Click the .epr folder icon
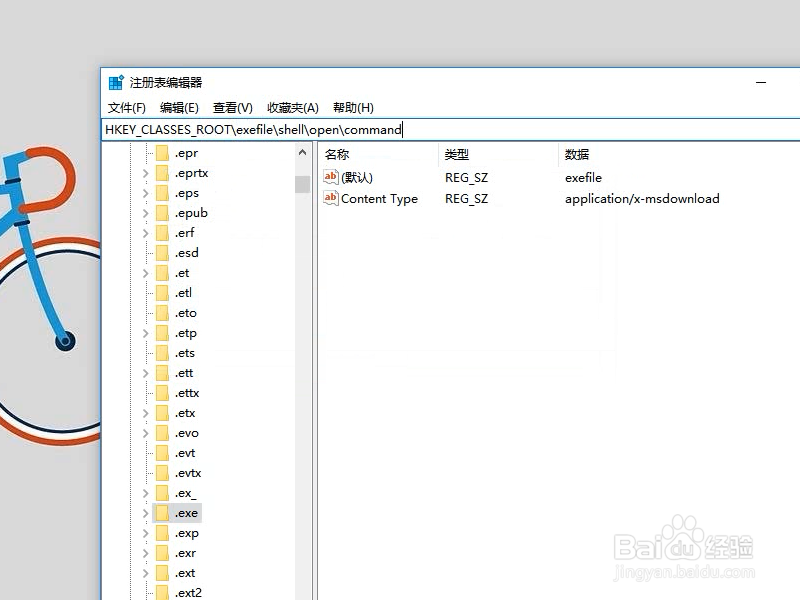This screenshot has width=800, height=600. pyautogui.click(x=162, y=153)
